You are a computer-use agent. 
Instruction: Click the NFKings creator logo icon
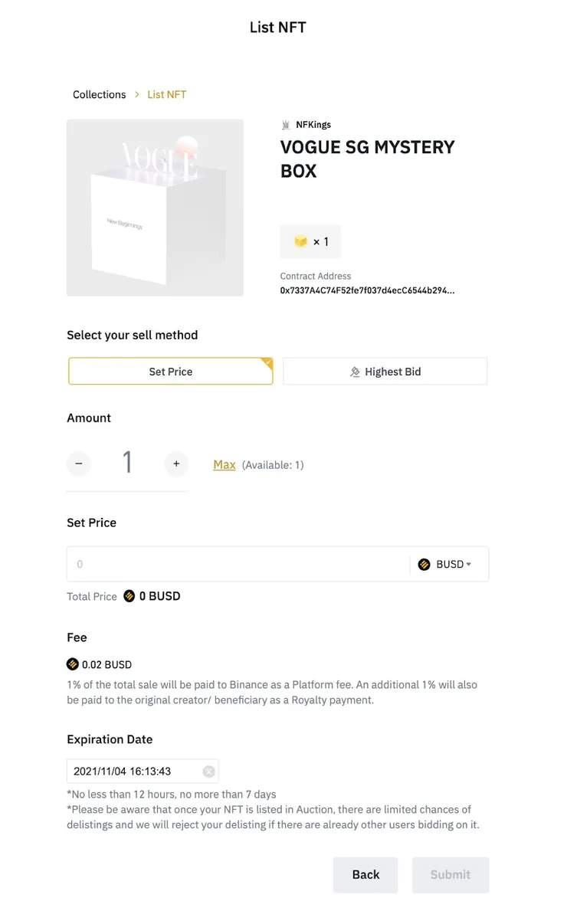tap(286, 125)
